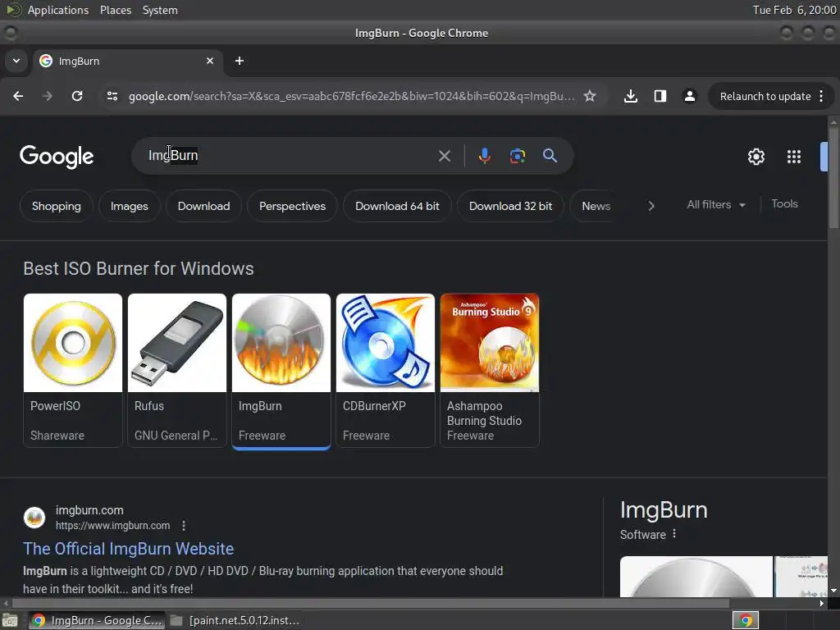The width and height of the screenshot is (840, 630).
Task: Click the Tue Feb 6 clock
Action: 794,10
